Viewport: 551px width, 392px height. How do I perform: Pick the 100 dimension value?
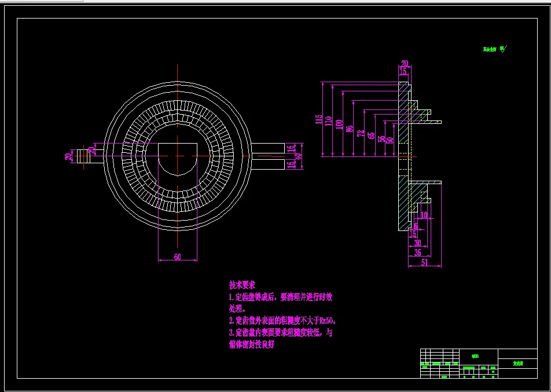[x=339, y=125]
